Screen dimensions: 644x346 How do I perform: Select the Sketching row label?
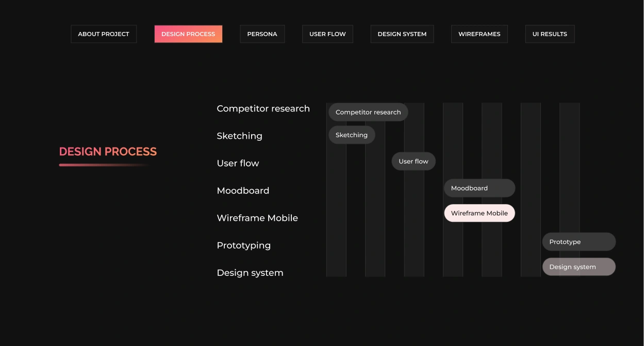(x=239, y=136)
